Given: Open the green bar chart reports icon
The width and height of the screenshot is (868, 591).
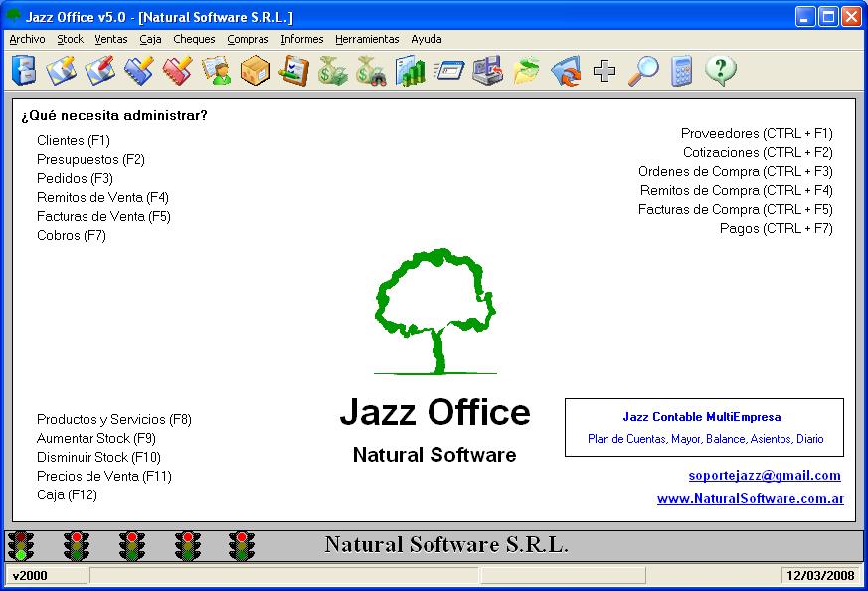Looking at the screenshot, I should [x=411, y=71].
